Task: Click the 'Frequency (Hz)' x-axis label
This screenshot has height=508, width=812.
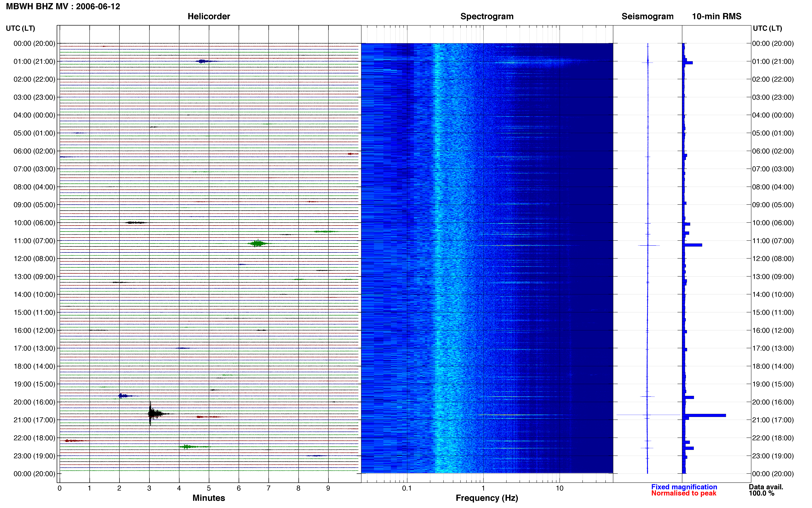Action: (x=487, y=498)
